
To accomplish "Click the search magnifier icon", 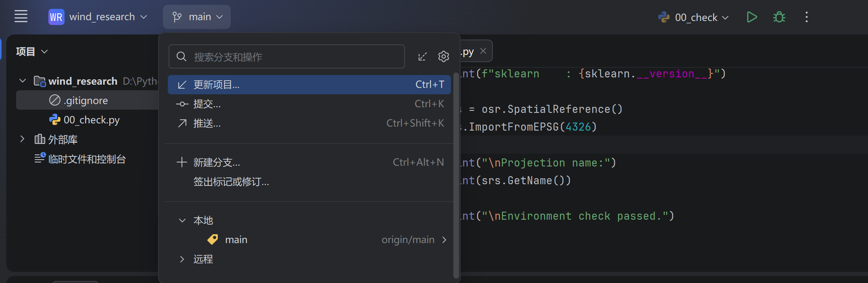I will pyautogui.click(x=182, y=56).
